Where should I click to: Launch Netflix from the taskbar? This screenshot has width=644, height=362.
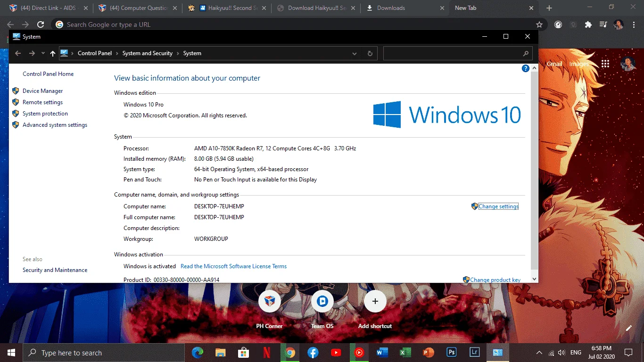(x=267, y=353)
